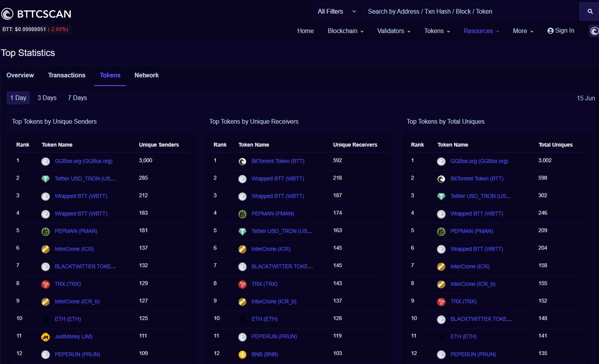Click the BTT network icon beside Sign In
The height and width of the screenshot is (364, 599).
[x=594, y=31]
